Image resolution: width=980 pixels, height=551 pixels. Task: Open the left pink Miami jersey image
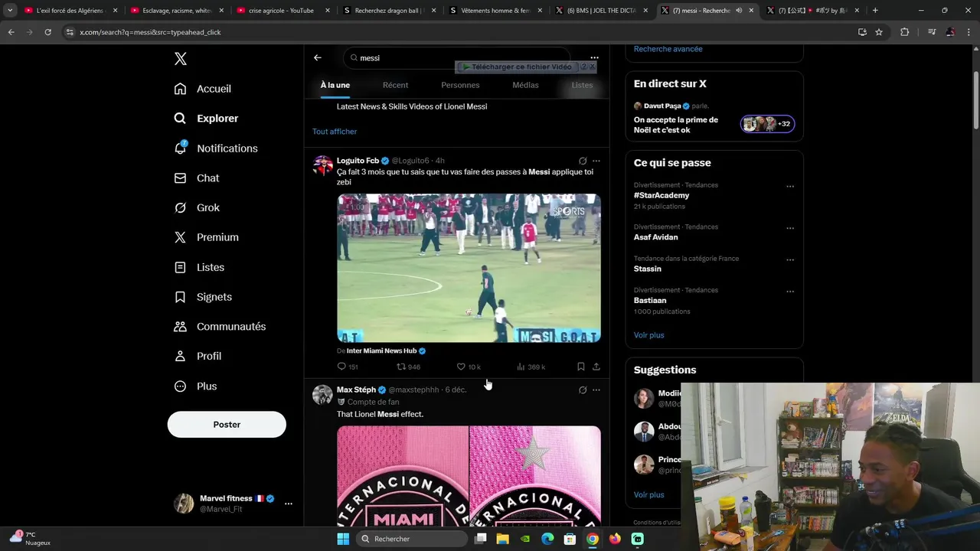403,475
